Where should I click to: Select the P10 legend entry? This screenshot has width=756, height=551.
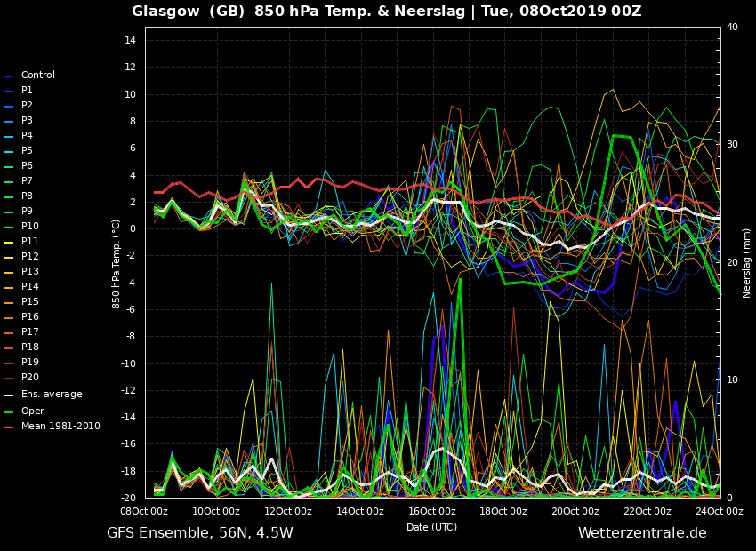[29, 227]
